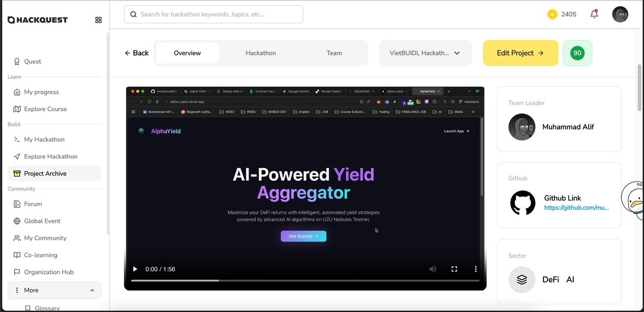Click the Glossary bookmark icon
644x312 pixels.
point(27,308)
